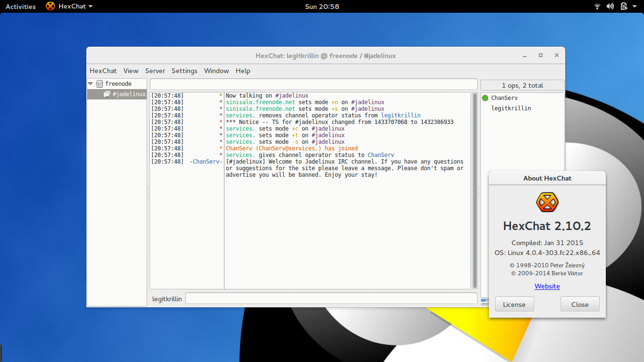Click the 'OS: Linux 4.0.4-303.fc22.x86_64' text

click(547, 253)
